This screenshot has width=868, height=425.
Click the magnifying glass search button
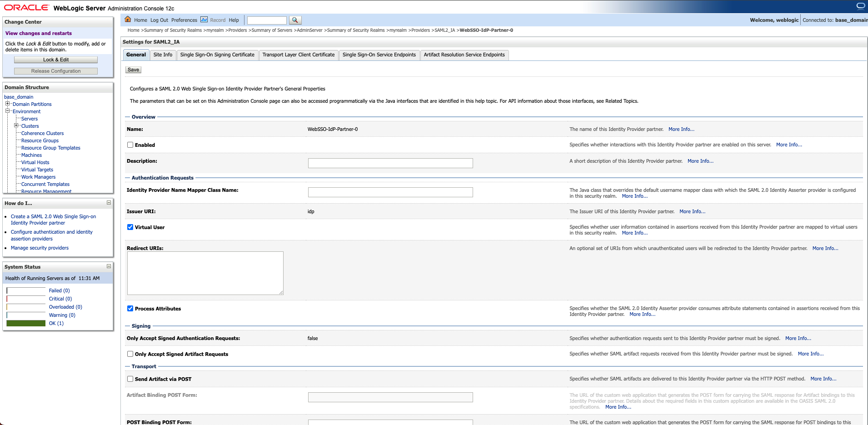coord(295,20)
